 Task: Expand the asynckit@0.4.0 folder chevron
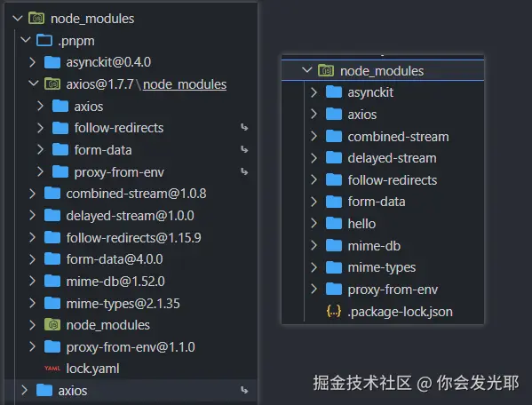coord(32,62)
